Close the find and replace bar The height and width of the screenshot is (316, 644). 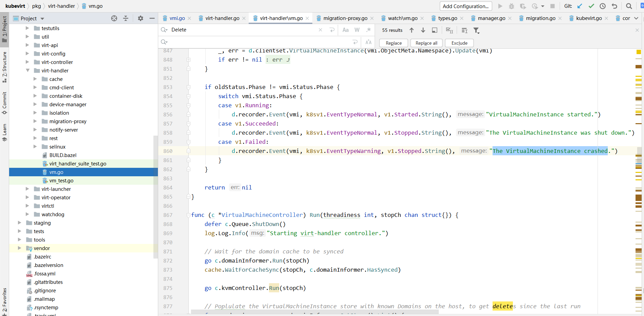click(637, 30)
